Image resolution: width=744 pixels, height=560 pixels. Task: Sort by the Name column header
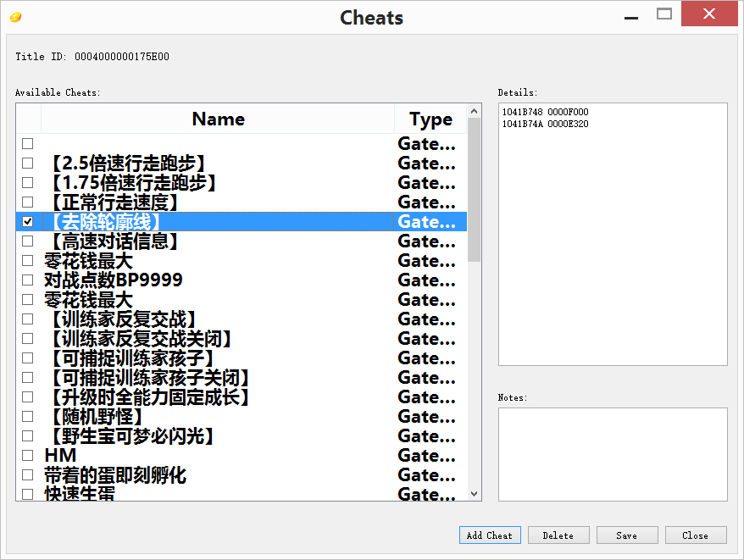[x=218, y=119]
